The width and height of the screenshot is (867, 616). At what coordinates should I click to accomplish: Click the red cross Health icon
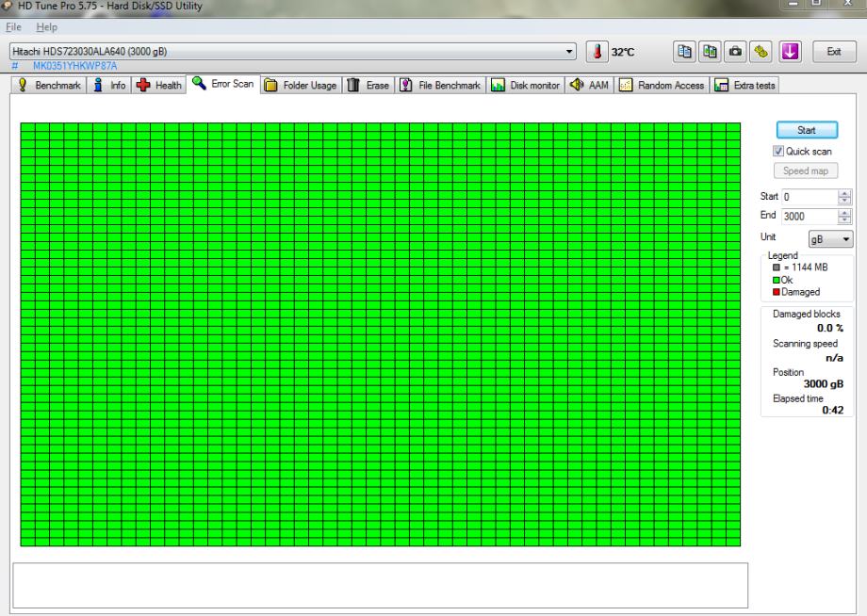pyautogui.click(x=143, y=85)
